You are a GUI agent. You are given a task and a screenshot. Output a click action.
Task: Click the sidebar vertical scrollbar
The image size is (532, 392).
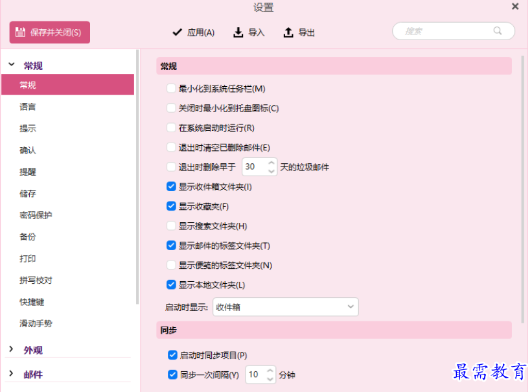(137, 177)
